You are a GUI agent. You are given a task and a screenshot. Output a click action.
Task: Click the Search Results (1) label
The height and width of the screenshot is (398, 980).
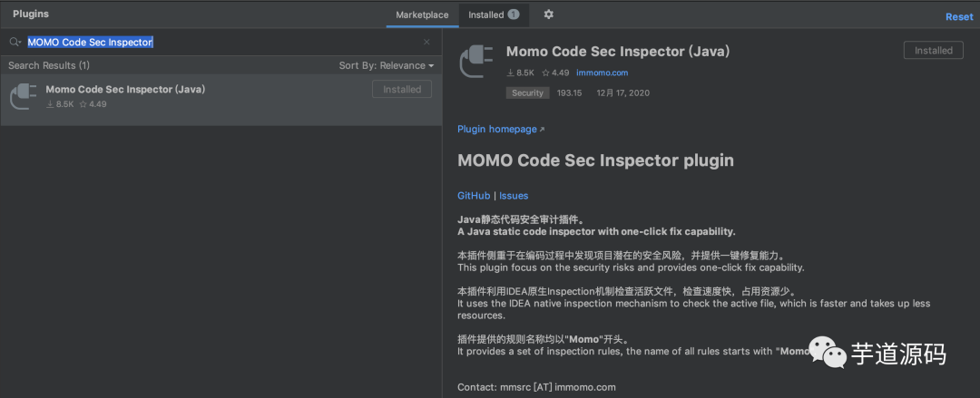coord(49,65)
